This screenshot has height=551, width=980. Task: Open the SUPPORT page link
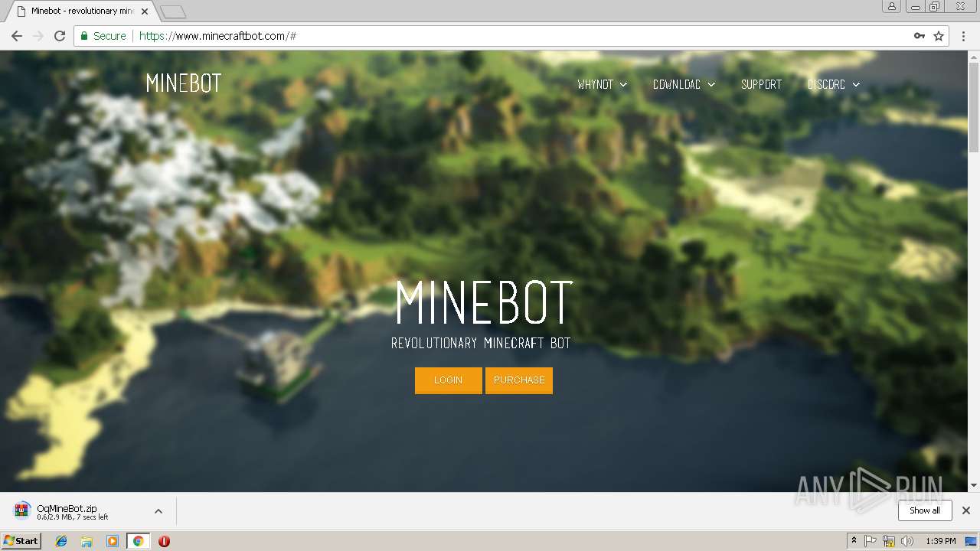(761, 84)
